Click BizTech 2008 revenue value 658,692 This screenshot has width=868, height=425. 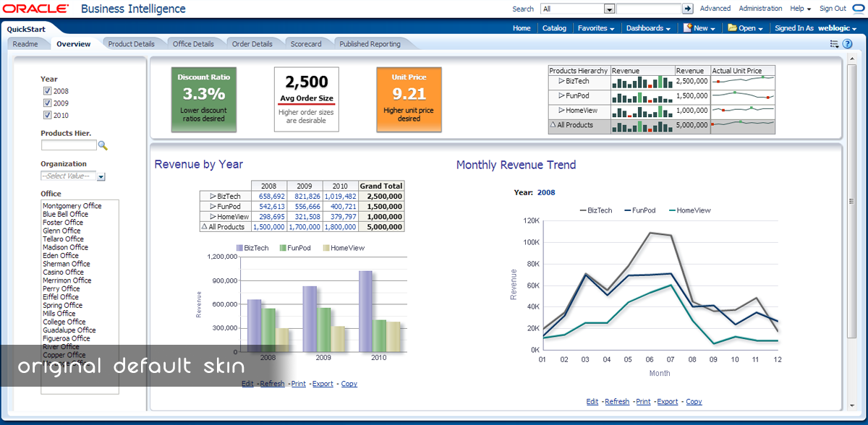click(x=271, y=196)
